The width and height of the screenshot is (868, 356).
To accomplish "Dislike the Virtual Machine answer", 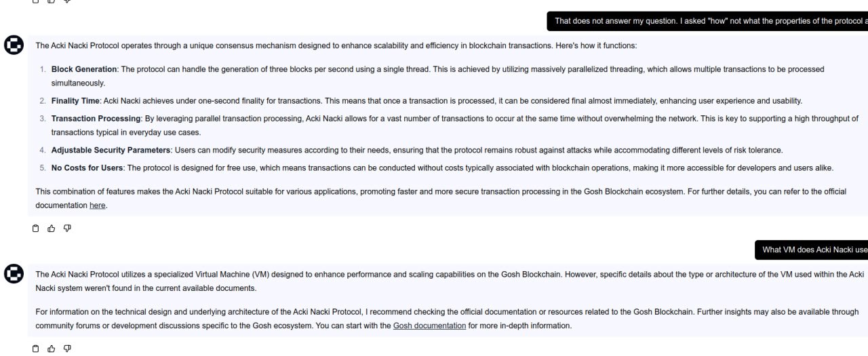I will tap(66, 349).
